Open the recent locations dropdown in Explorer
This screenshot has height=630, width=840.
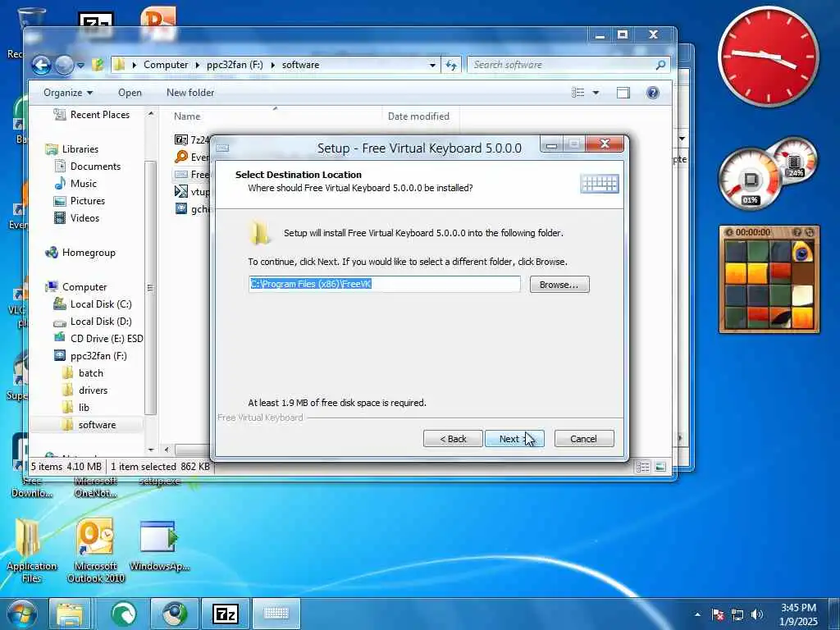(81, 66)
